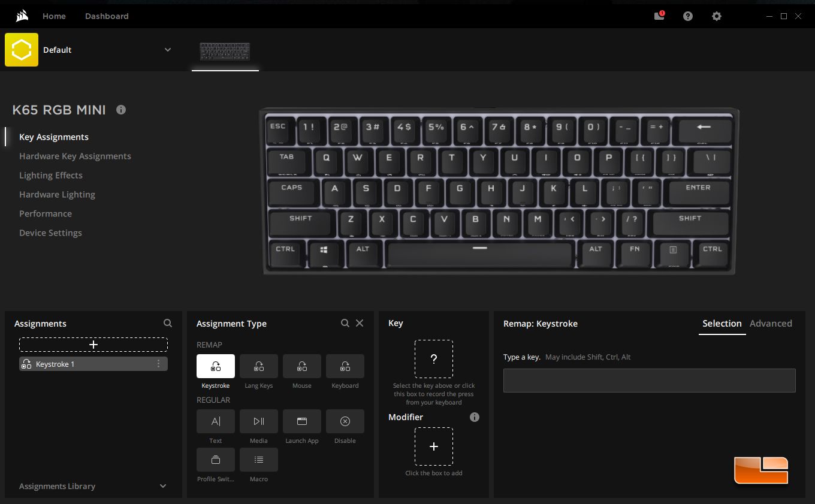Add a new assignment with plus box

[x=93, y=345]
